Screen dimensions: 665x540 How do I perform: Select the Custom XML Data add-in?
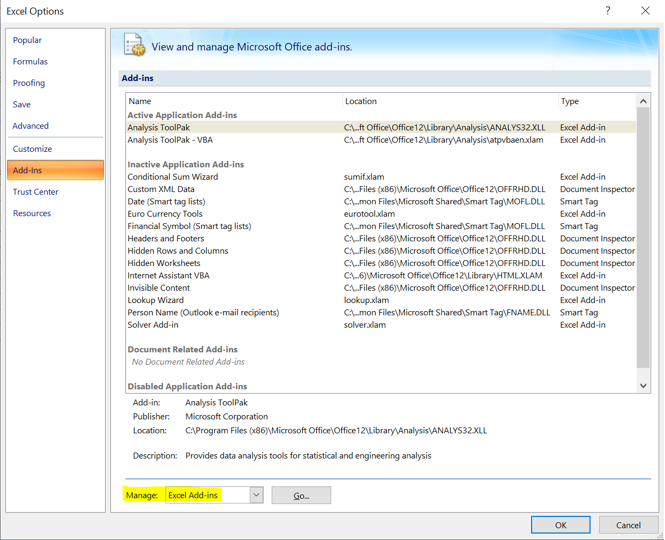[381, 189]
